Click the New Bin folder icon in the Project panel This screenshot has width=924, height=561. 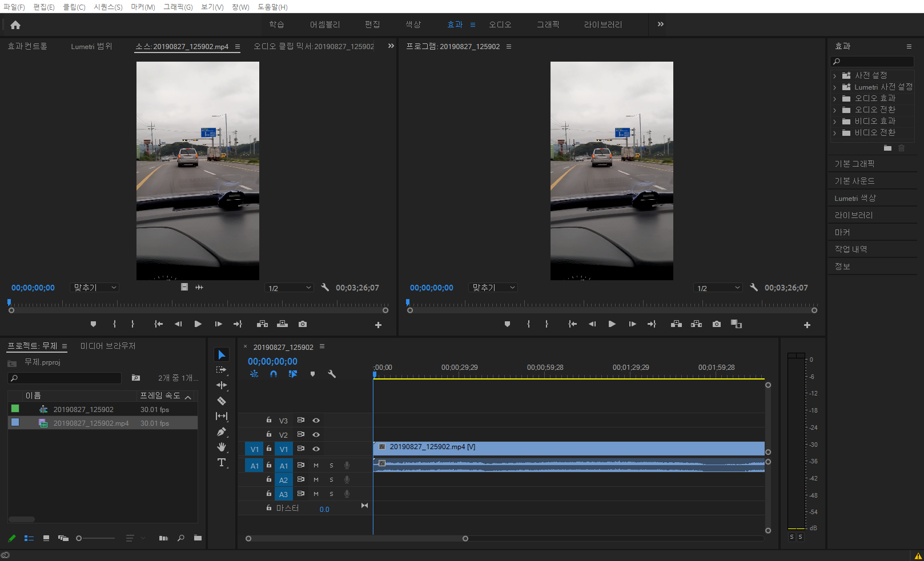click(198, 538)
